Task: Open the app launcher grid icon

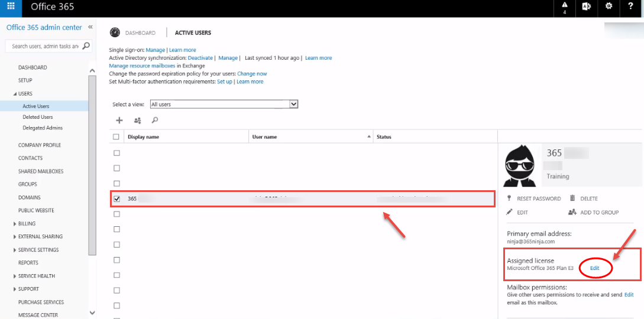Action: click(x=11, y=7)
